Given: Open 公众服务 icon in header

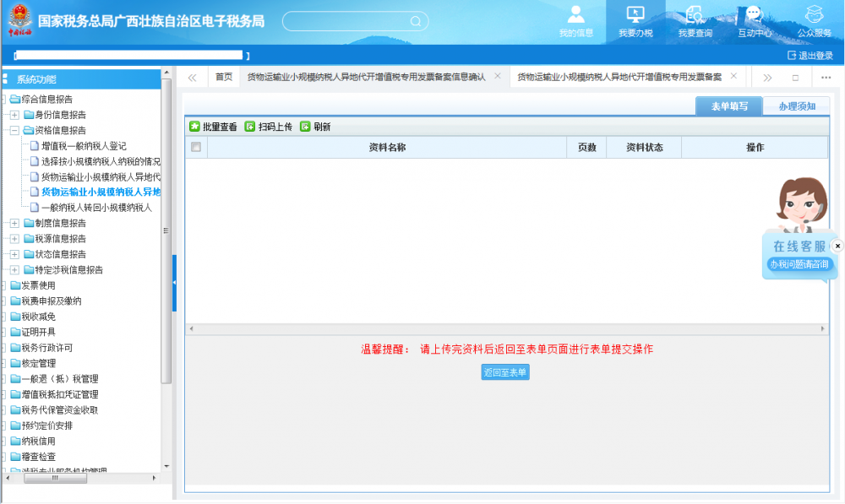Looking at the screenshot, I should click(x=814, y=15).
